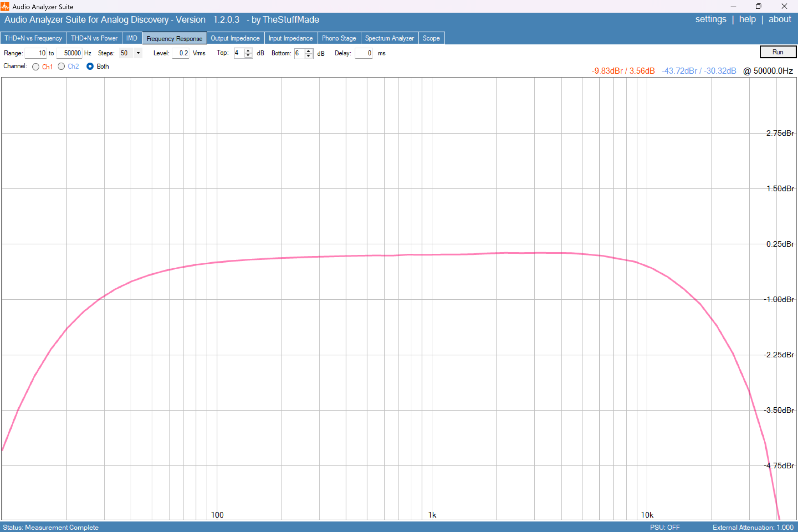Expand the Steps dropdown arrow
This screenshot has height=532, width=798.
point(138,53)
